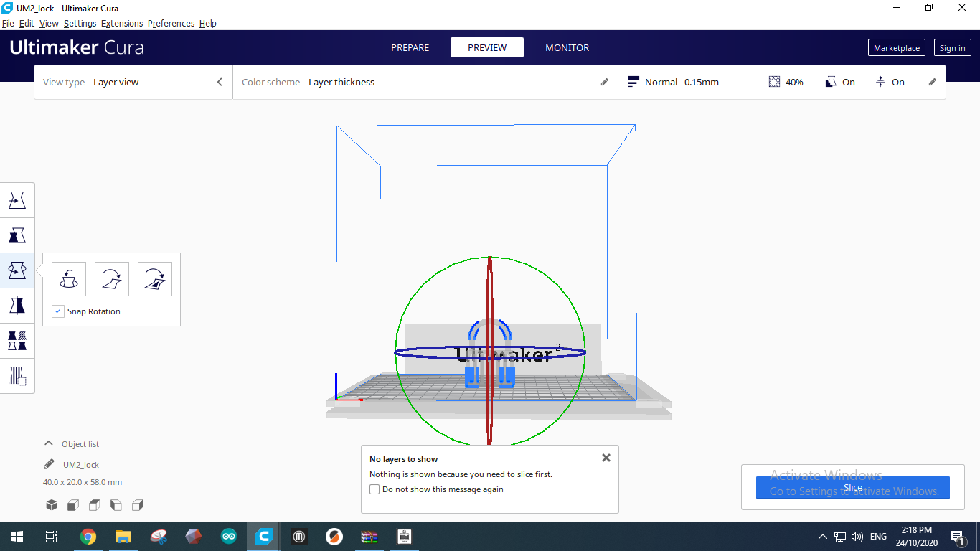This screenshot has height=551, width=980.
Task: Open the Per Model Settings tool
Action: (x=17, y=341)
